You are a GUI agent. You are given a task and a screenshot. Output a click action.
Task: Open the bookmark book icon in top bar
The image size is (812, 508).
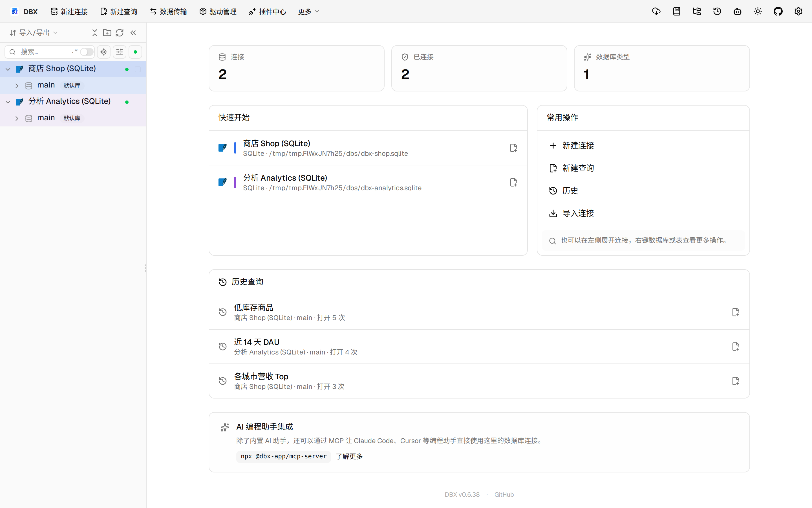676,11
